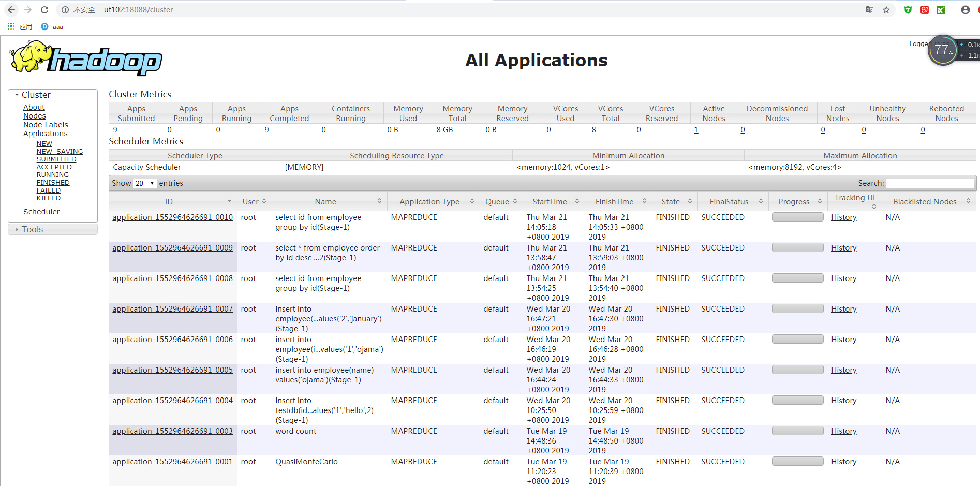Filter applications by SUBMITTED state
Screen dimensions: 980x486
pos(56,159)
